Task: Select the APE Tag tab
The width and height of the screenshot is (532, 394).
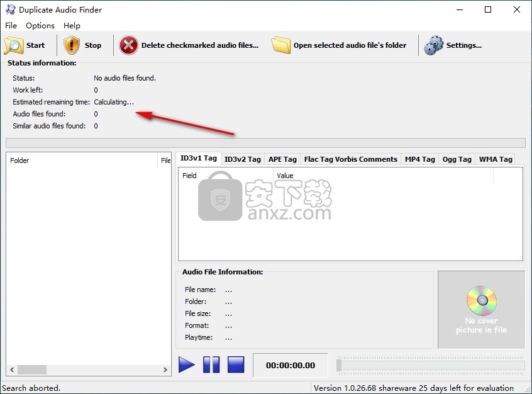Action: [x=282, y=159]
